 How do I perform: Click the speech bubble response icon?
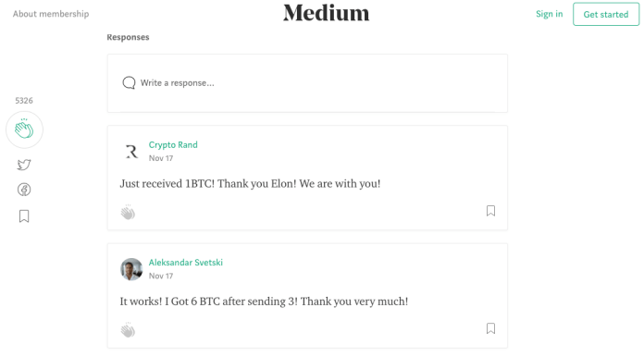pos(129,83)
